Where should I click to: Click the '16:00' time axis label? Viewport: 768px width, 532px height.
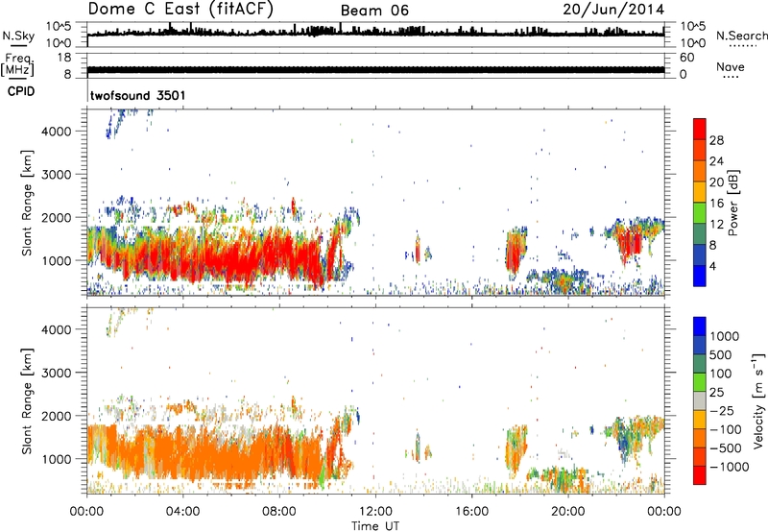point(471,512)
